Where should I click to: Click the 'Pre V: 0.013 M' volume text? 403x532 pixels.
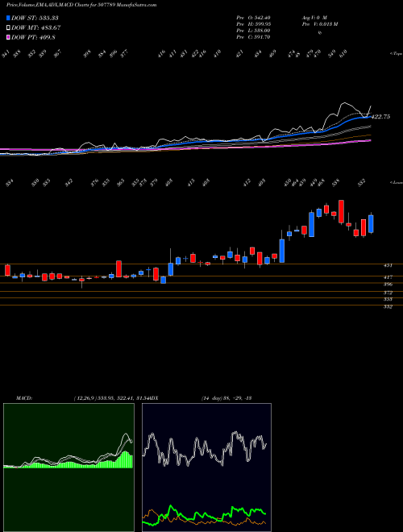(x=319, y=24)
